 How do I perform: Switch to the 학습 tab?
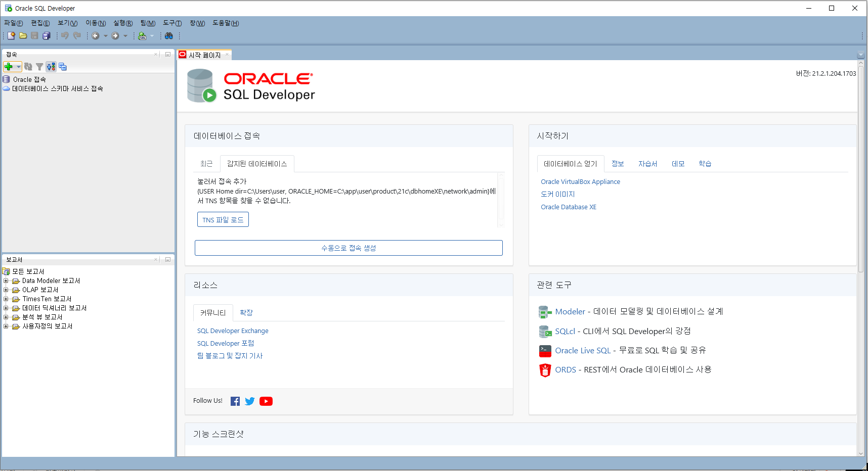coord(705,164)
